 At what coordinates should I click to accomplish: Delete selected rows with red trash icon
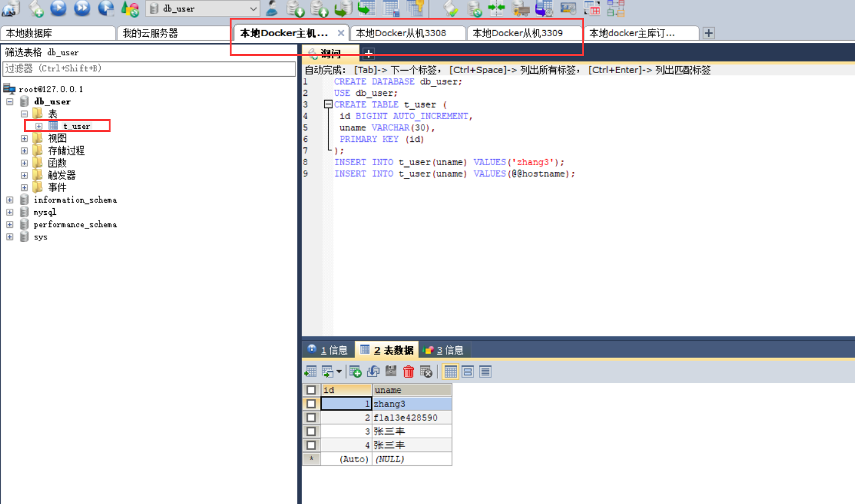click(x=408, y=371)
